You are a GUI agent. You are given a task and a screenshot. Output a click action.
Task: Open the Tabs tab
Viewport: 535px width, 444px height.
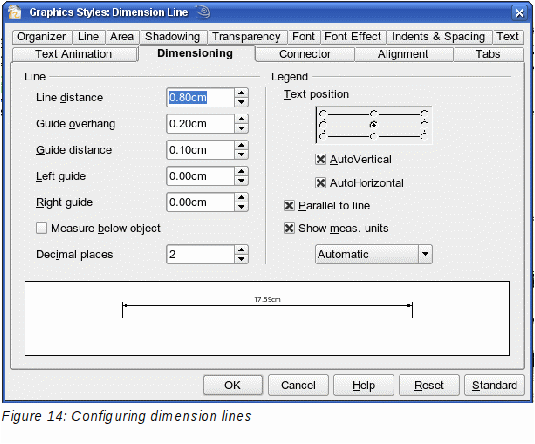(x=488, y=54)
